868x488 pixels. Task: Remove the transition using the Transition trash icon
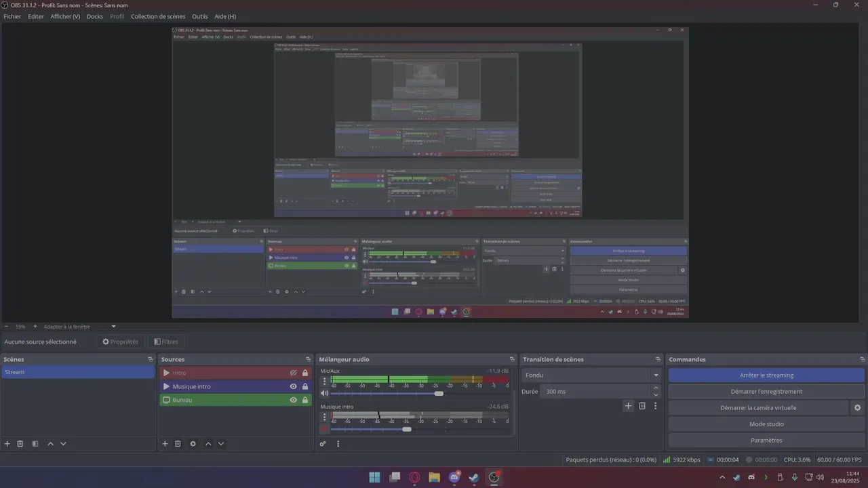(x=642, y=406)
